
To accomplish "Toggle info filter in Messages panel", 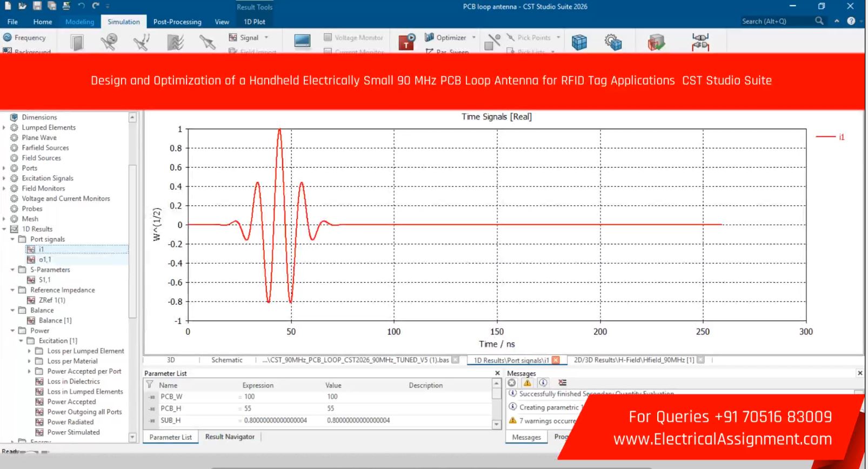I will [543, 383].
